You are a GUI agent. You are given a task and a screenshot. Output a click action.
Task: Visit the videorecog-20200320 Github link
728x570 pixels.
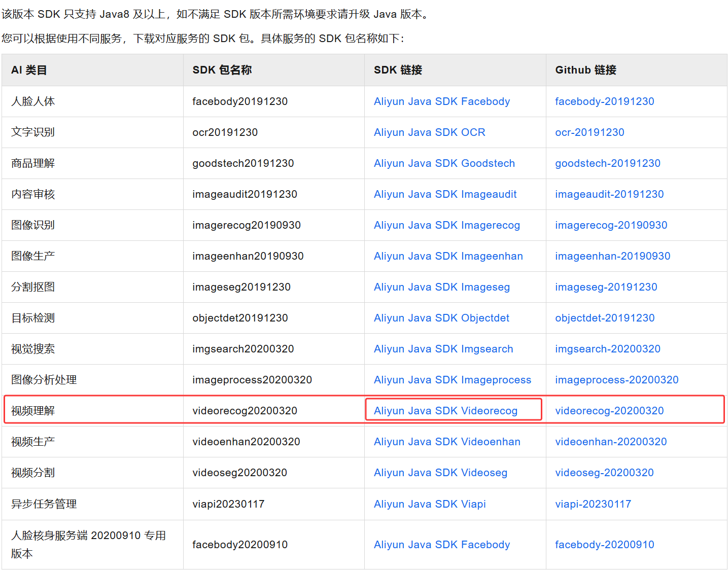click(609, 411)
